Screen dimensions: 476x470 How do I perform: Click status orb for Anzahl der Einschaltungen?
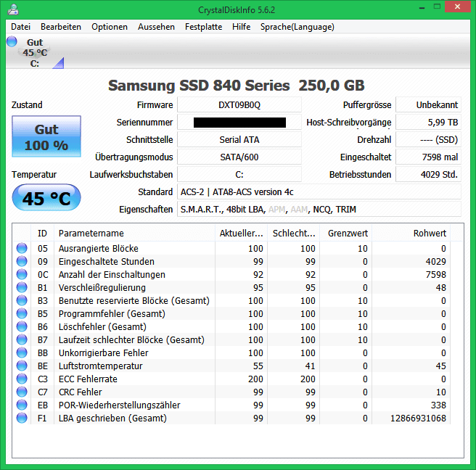pos(22,274)
